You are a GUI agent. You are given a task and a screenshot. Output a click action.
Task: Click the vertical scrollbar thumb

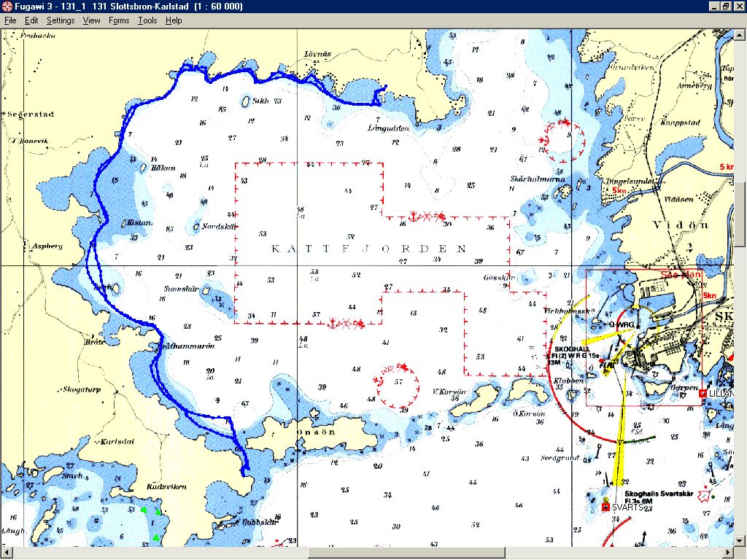(739, 214)
